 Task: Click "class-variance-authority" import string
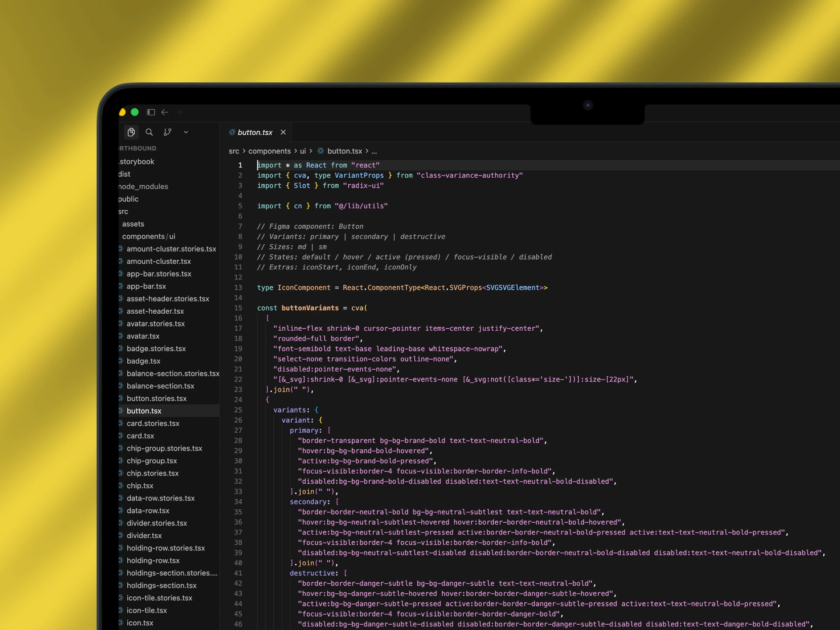(x=470, y=175)
